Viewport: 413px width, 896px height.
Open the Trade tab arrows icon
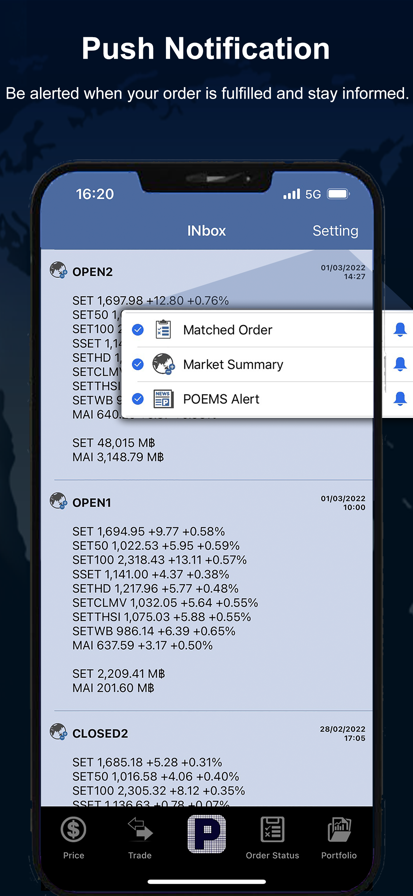140,830
